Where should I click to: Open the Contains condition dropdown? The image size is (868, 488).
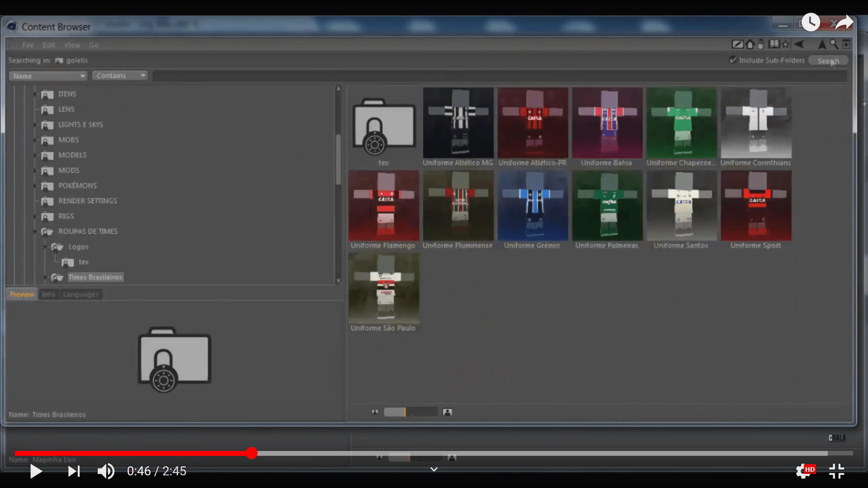[120, 75]
